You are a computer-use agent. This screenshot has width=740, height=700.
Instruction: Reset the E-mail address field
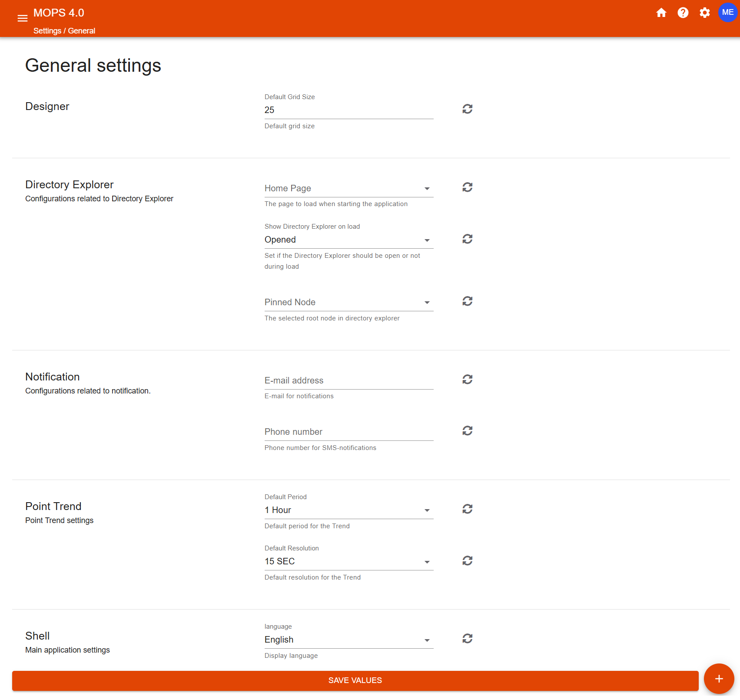coord(467,379)
